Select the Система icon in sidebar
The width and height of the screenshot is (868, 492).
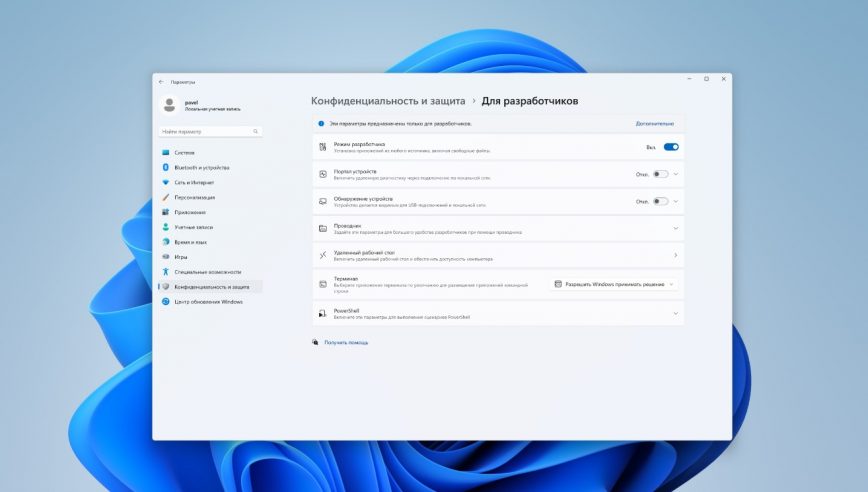(166, 153)
